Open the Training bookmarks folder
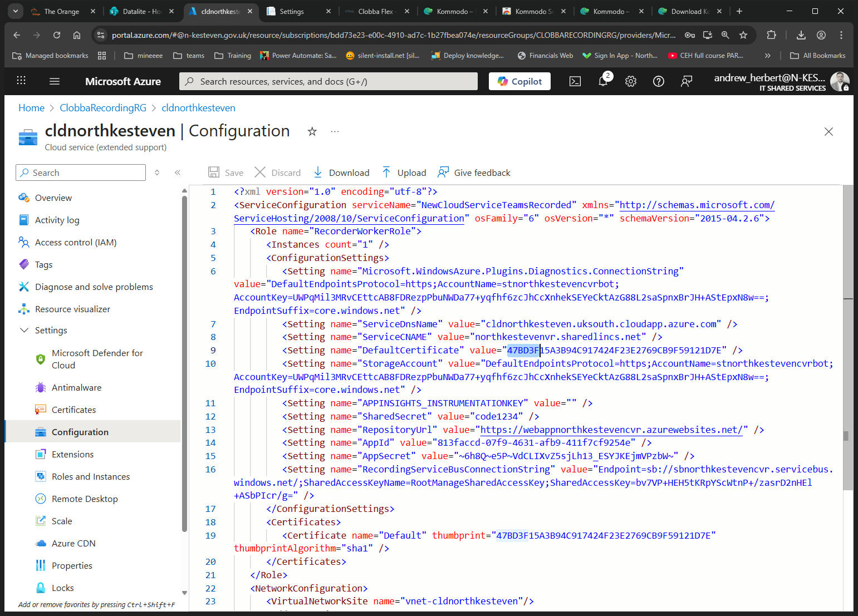The image size is (858, 616). [x=233, y=56]
